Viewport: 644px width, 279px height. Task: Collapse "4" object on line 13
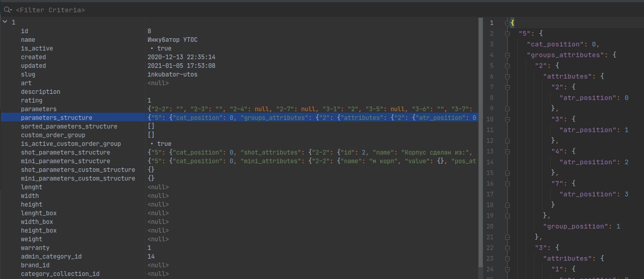[507, 151]
